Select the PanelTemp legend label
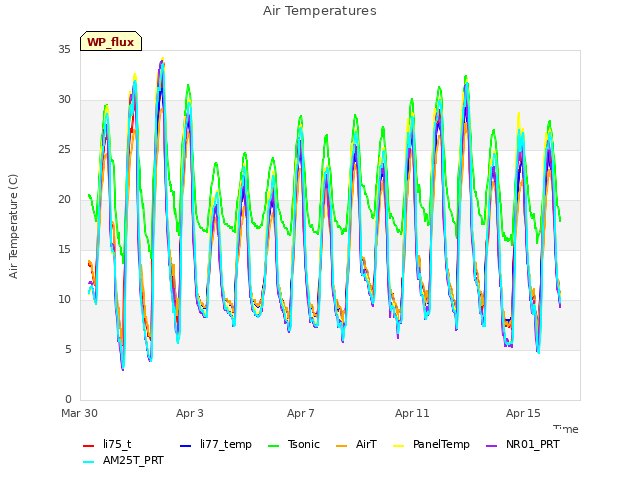Image resolution: width=640 pixels, height=480 pixels. point(441,444)
